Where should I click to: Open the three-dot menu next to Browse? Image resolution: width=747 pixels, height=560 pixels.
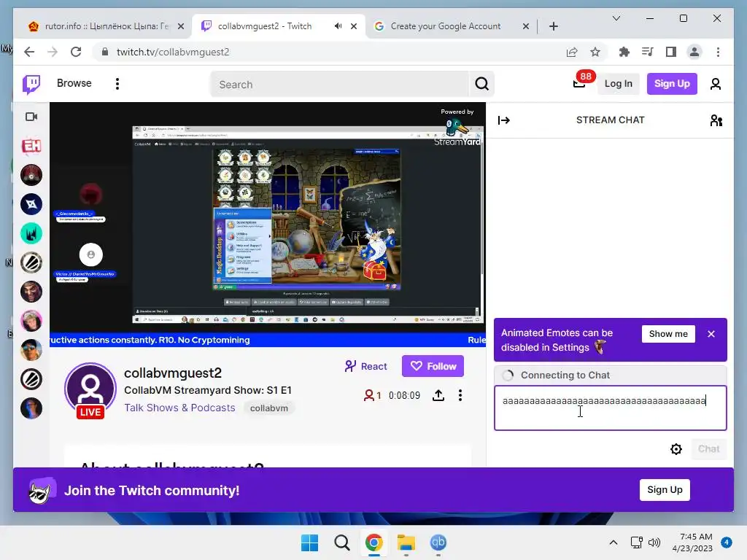click(x=117, y=84)
